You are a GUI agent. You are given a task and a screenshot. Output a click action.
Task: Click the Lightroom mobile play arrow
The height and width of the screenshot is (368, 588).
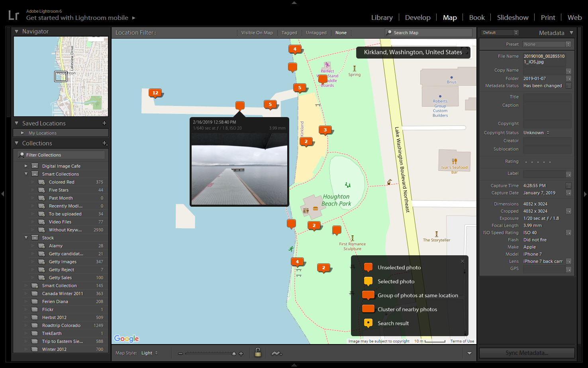134,18
